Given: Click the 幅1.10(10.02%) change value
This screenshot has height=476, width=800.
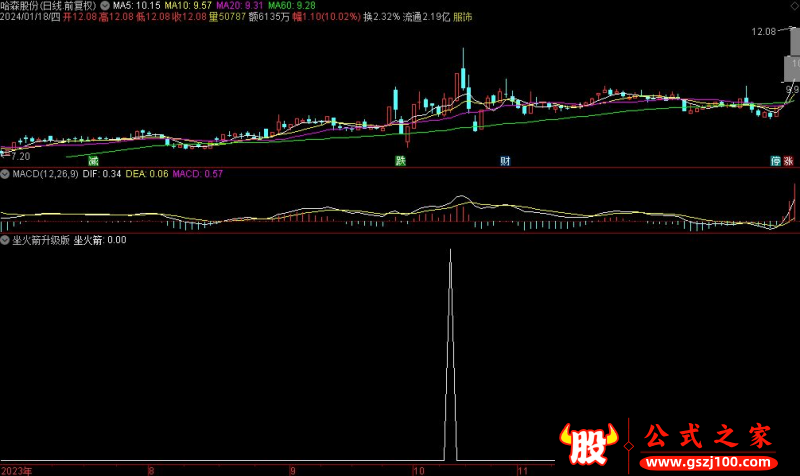Looking at the screenshot, I should 327,17.
